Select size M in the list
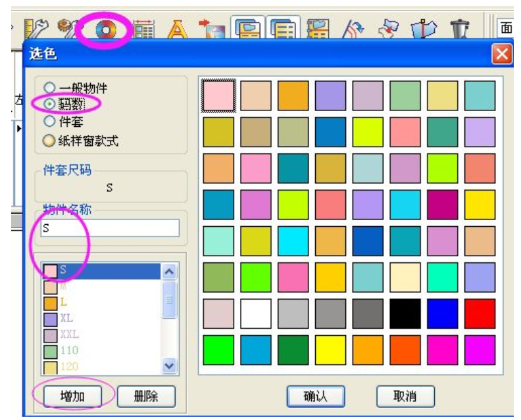The width and height of the screenshot is (521, 420). (x=102, y=287)
